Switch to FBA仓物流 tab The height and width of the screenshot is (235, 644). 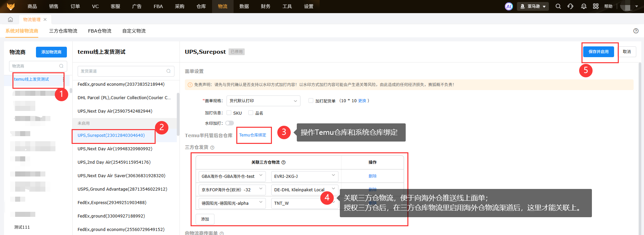pos(100,31)
